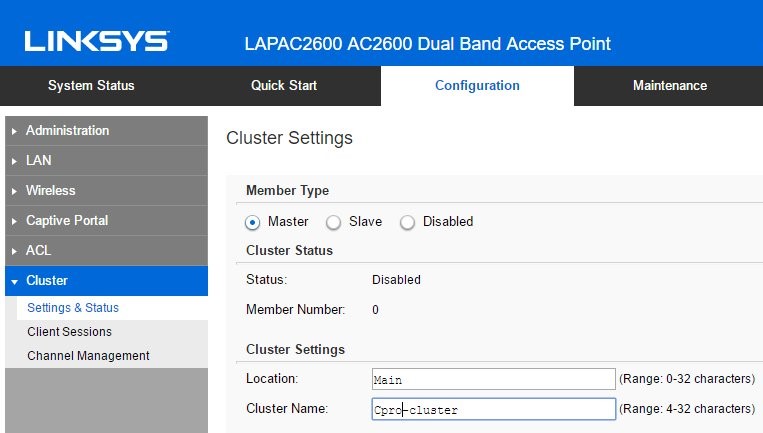
Task: Click the 'LAPAC2600 AC2600 Dual Band Access Point' title
Action: 427,44
